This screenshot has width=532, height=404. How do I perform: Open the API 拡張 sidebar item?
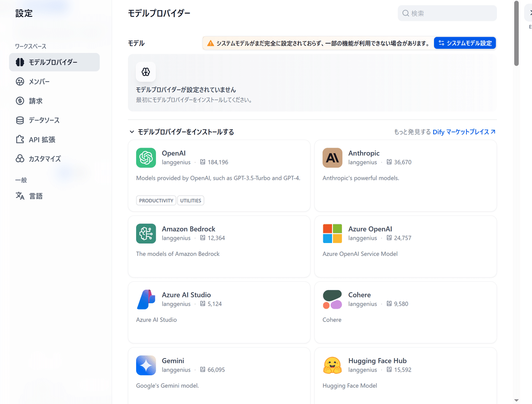[x=54, y=139]
